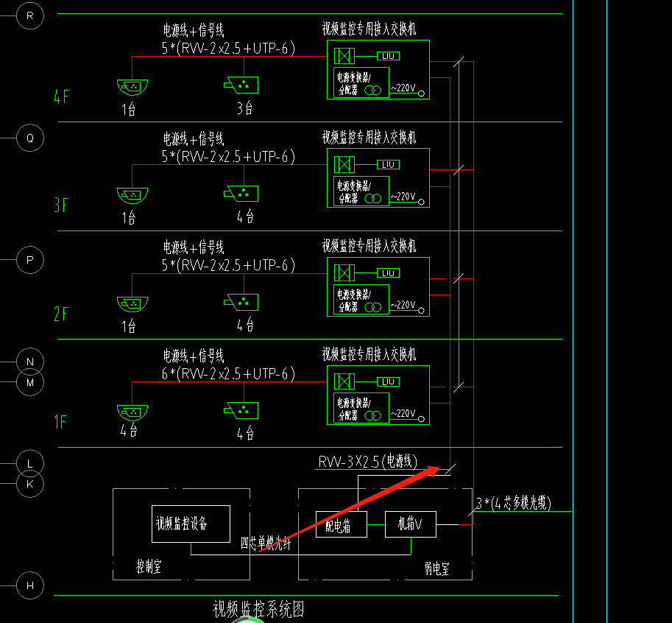Image resolution: width=672 pixels, height=623 pixels.
Task: Select the 视频监控系统图 drawing title
Action: coord(258,609)
